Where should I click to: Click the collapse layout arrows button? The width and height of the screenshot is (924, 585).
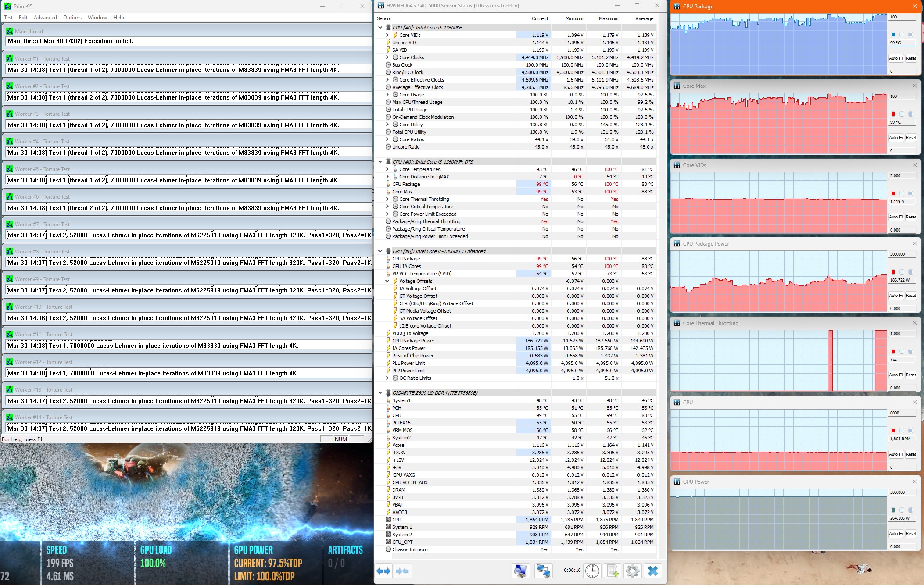point(402,571)
